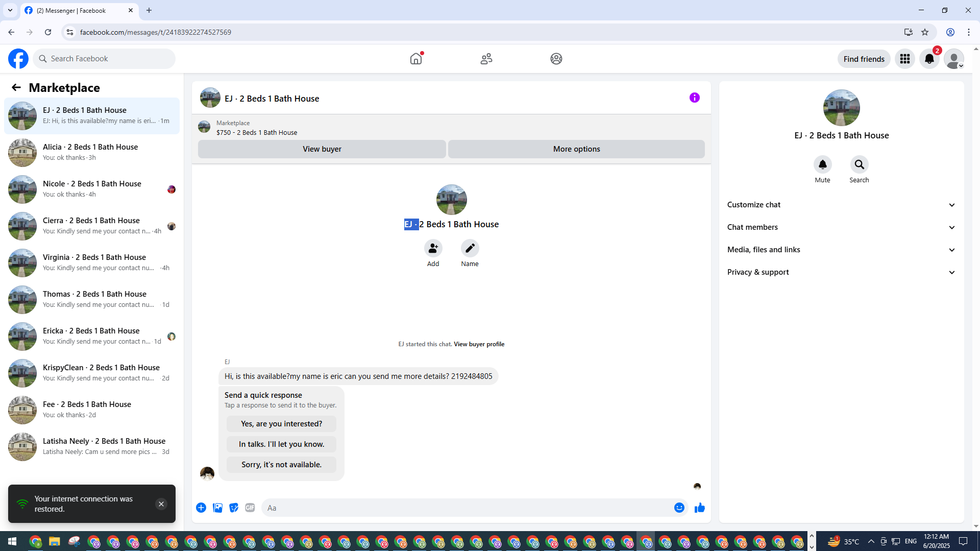
Task: Open the emoji picker smiley
Action: 679,508
